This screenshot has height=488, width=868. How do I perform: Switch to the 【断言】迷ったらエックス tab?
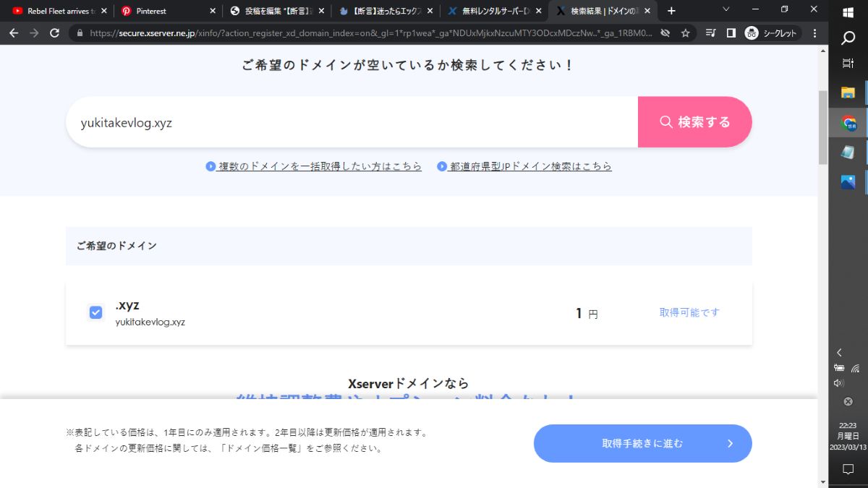385,11
